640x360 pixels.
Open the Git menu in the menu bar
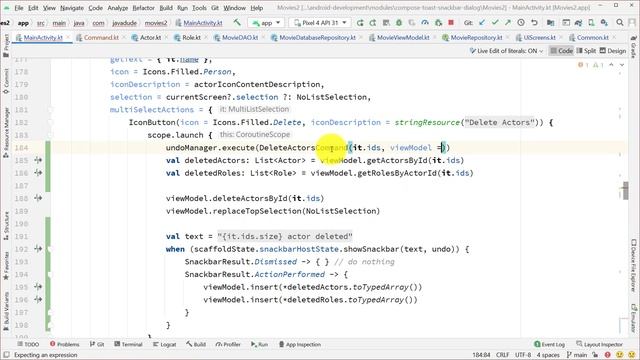click(215, 8)
